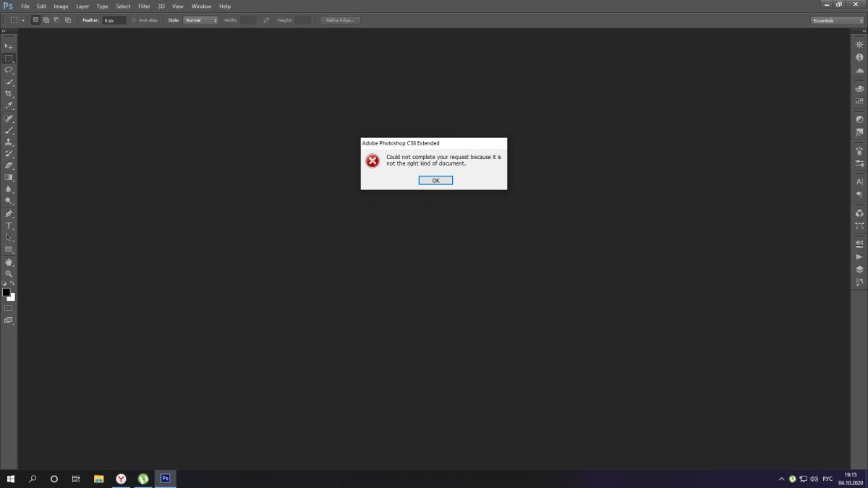Select the Pen tool
This screenshot has height=488, width=868.
(9, 214)
